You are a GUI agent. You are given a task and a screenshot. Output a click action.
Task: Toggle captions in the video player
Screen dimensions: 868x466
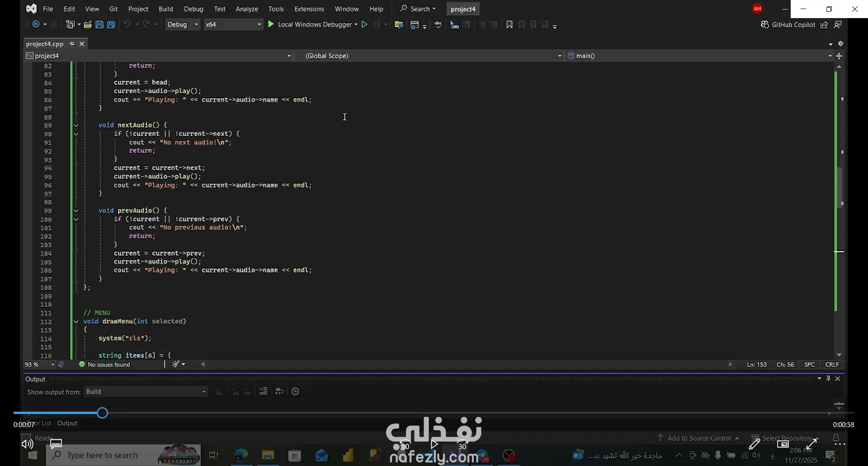pyautogui.click(x=56, y=444)
